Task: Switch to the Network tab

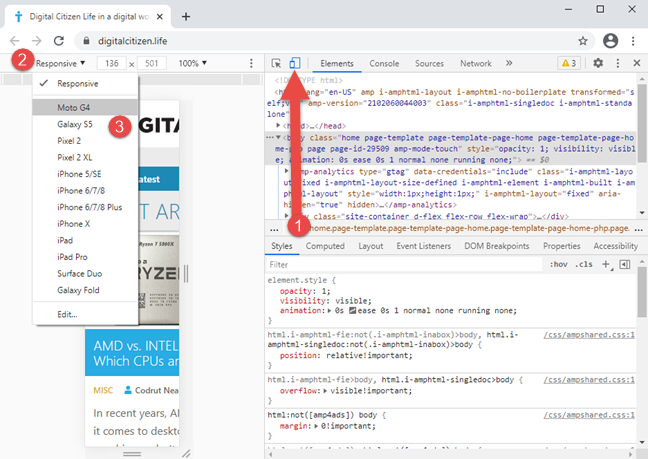Action: tap(476, 63)
